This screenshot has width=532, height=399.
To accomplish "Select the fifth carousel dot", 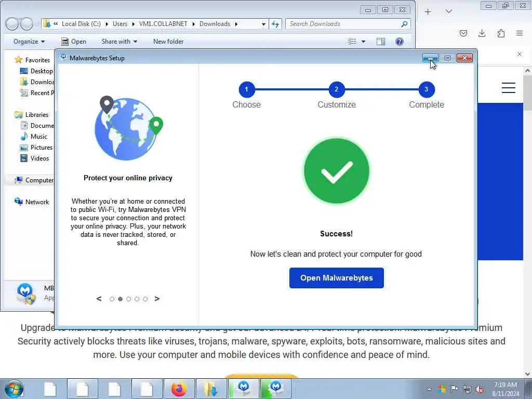I will tap(145, 299).
